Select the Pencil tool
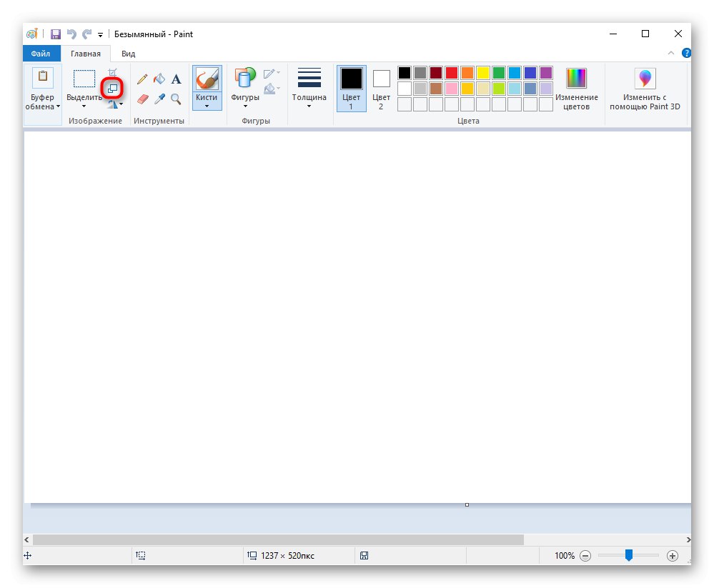This screenshot has width=714, height=588. tap(142, 79)
